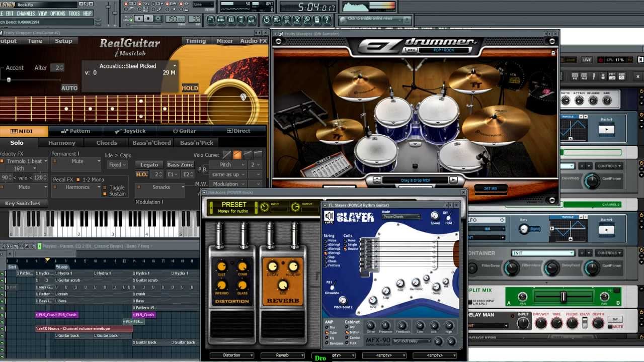Toggle the 1-2 Mono Pedal FX checkbox

(x=78, y=179)
